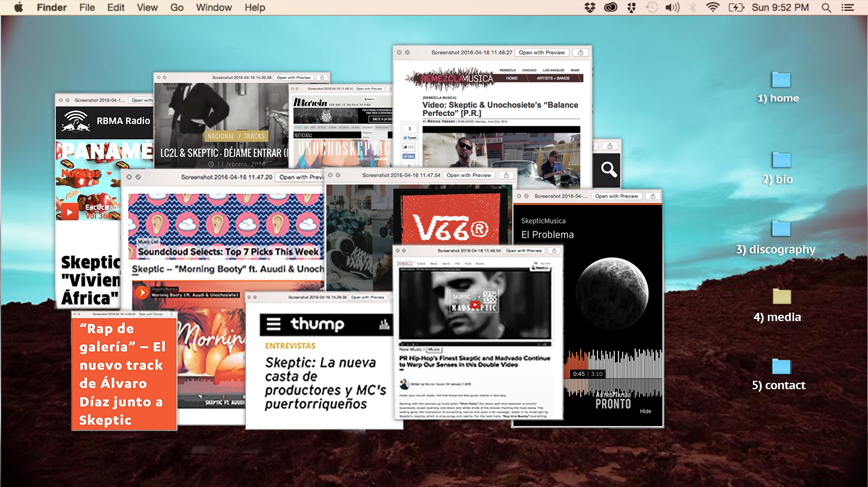Viewport: 868px width, 487px height.
Task: Expand the Noticias dropdown arrow
Action: coord(109,173)
